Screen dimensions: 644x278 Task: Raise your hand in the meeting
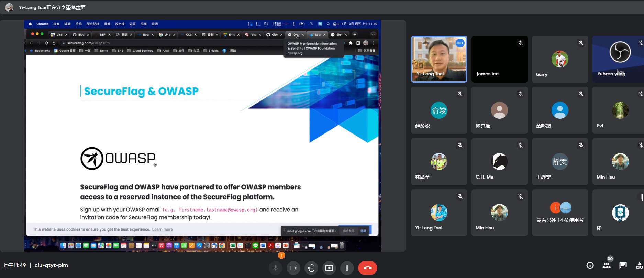[x=311, y=268]
